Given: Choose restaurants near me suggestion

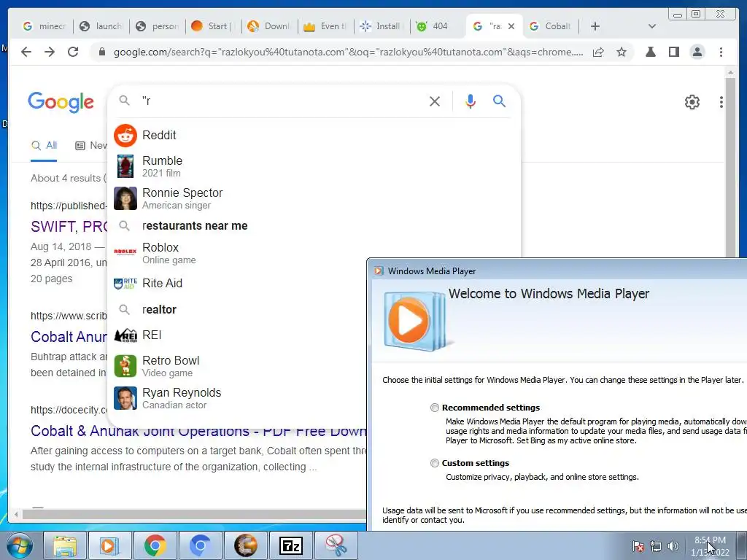Looking at the screenshot, I should [314, 226].
